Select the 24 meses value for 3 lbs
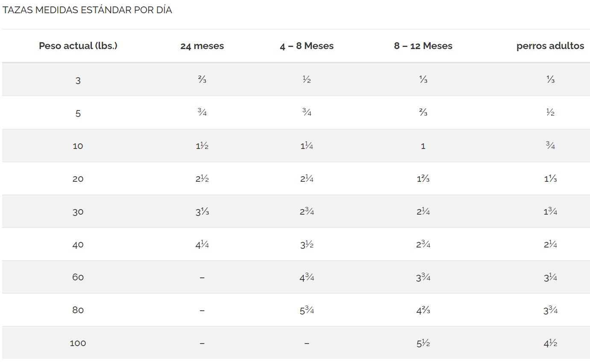This screenshot has height=364, width=590. coord(202,80)
